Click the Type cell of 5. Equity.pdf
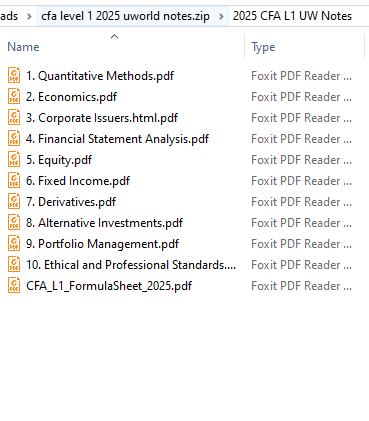This screenshot has width=369, height=421. point(301,160)
